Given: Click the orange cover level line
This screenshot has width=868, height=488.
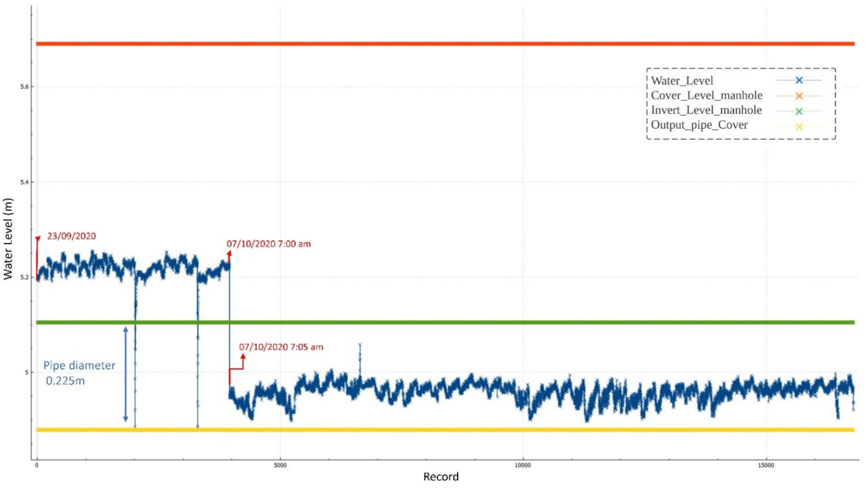Looking at the screenshot, I should click(x=438, y=44).
